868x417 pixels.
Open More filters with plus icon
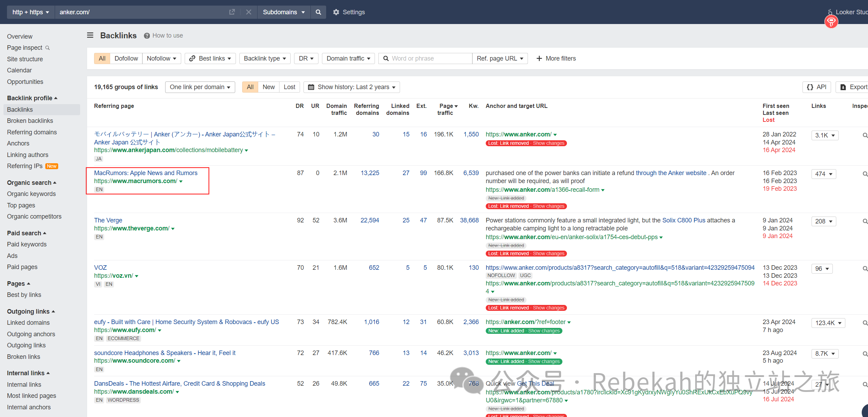[x=556, y=58]
